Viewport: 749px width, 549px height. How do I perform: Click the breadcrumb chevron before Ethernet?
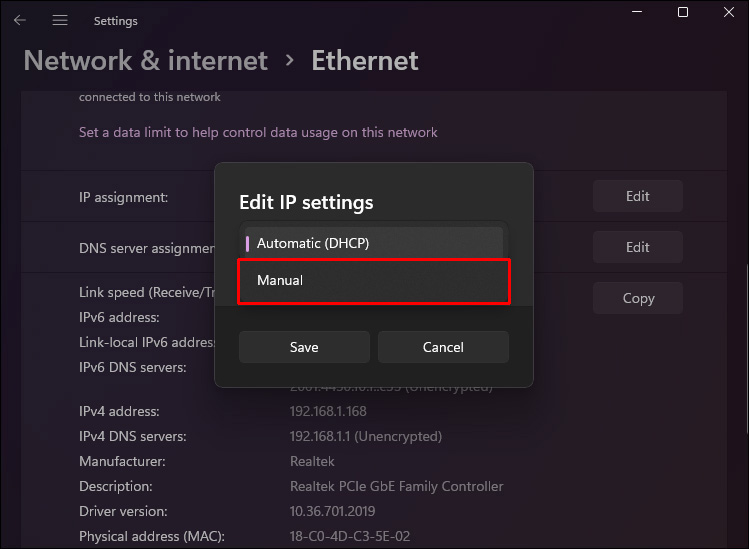coord(290,61)
